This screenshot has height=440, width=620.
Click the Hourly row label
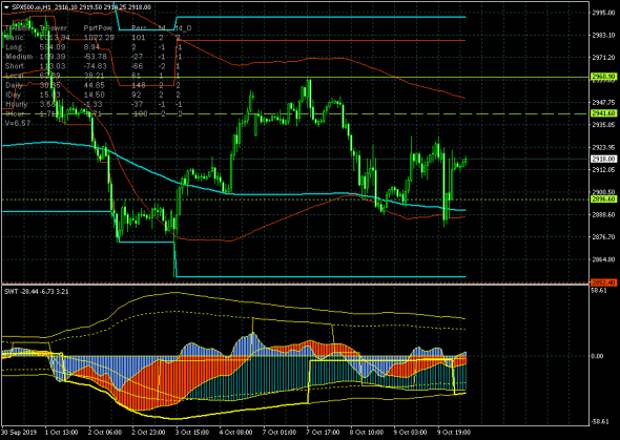point(16,104)
